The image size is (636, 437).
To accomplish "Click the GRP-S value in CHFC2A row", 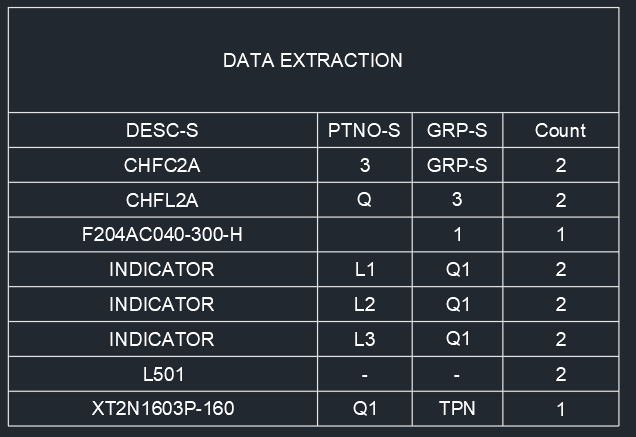I will [457, 165].
